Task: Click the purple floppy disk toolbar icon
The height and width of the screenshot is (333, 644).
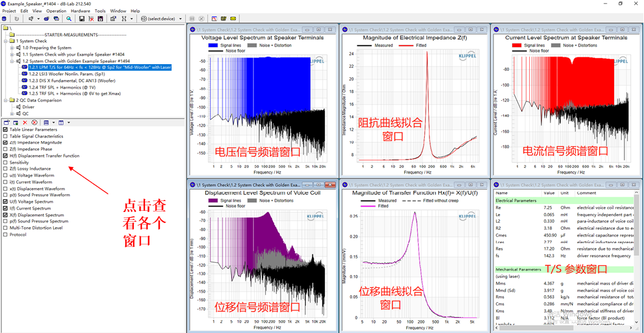Action: click(x=100, y=19)
